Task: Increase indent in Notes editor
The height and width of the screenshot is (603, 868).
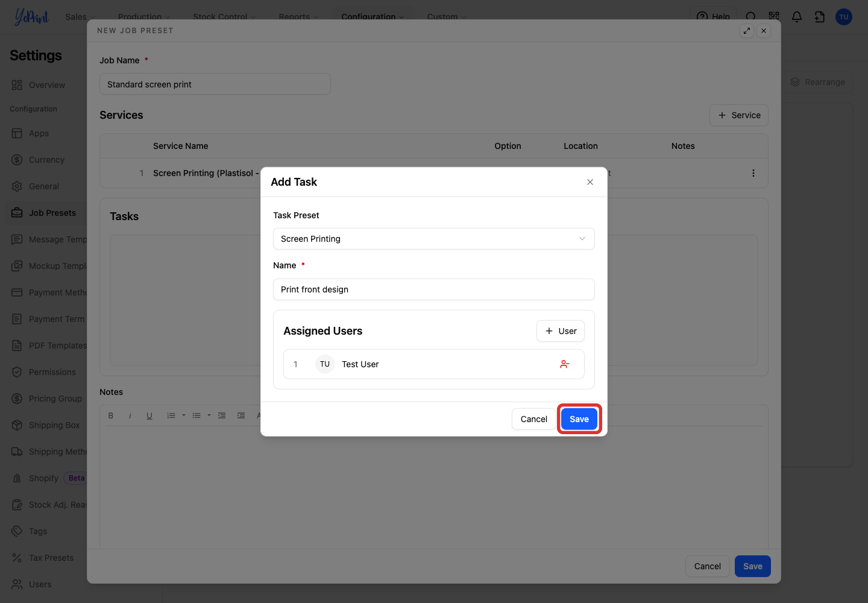Action: click(x=241, y=415)
